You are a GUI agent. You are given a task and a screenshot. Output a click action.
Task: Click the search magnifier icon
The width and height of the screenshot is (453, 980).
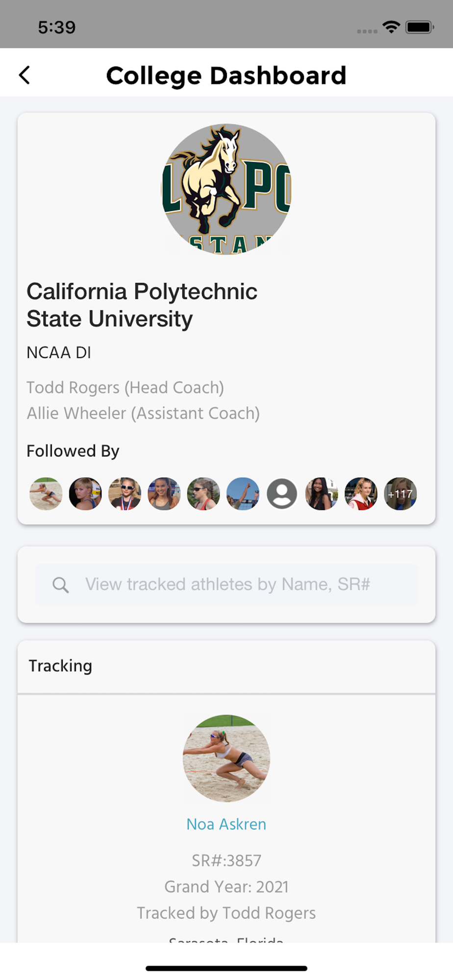click(x=61, y=585)
